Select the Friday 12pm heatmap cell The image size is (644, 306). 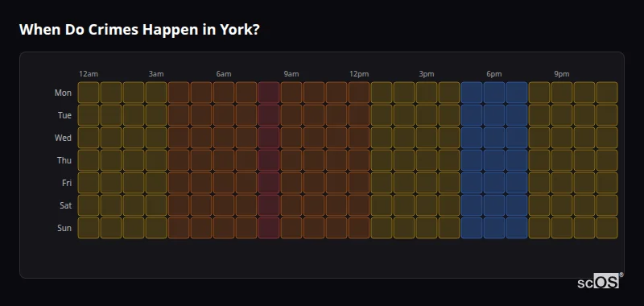tap(359, 183)
